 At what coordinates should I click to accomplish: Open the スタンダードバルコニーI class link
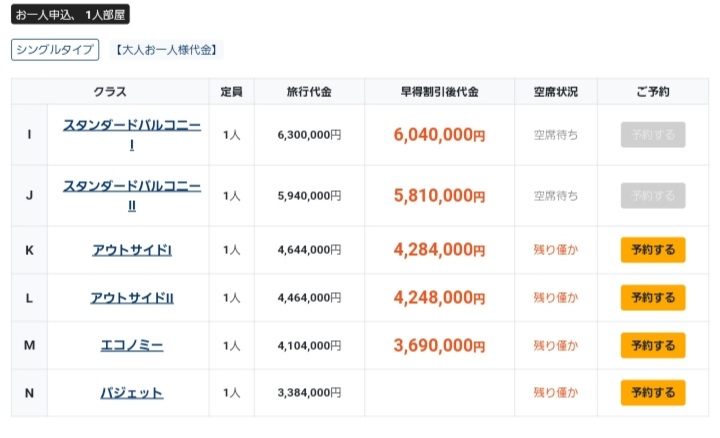click(x=132, y=135)
